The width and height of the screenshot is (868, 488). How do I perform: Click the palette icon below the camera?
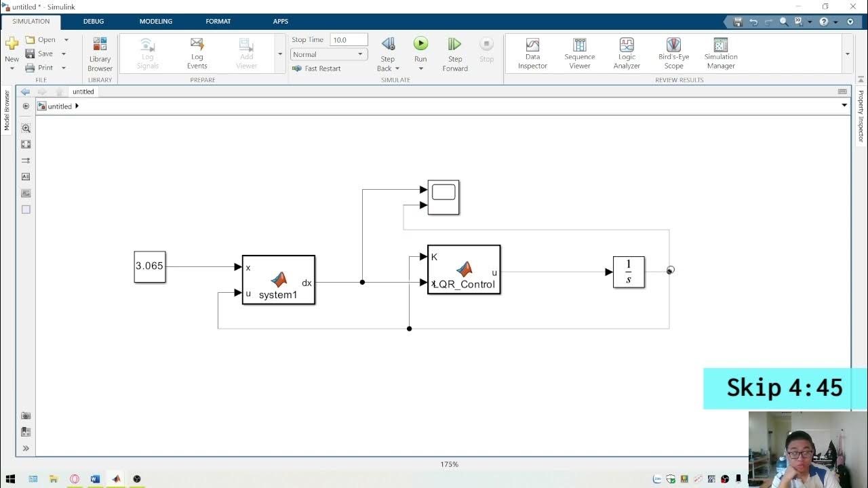[x=26, y=432]
